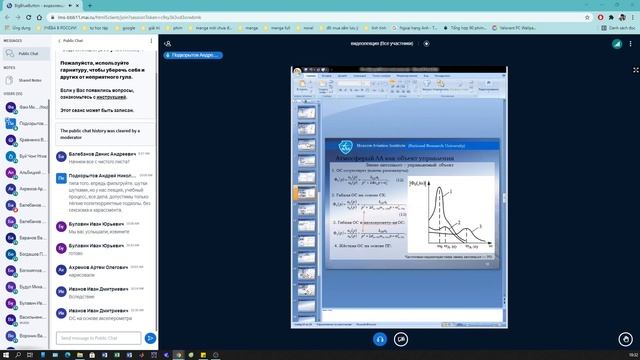The image size is (640, 360).
Task: Go forward in Chrome
Action: tap(18, 18)
